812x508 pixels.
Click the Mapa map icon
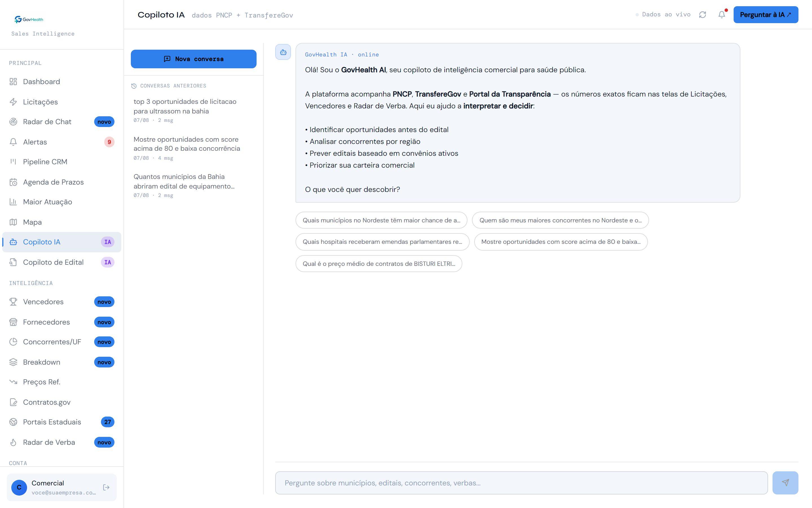13,222
